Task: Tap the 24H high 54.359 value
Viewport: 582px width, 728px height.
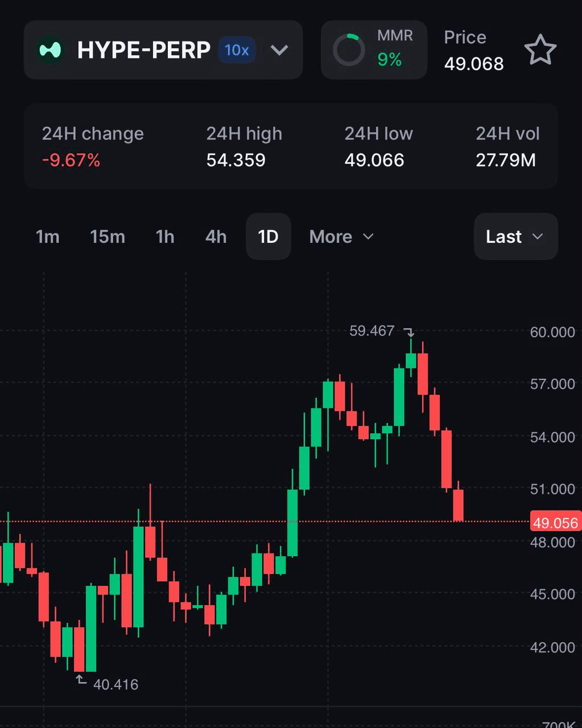Action: [236, 160]
